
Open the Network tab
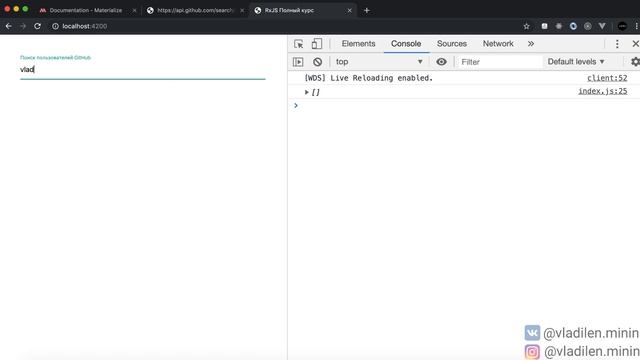(x=498, y=44)
